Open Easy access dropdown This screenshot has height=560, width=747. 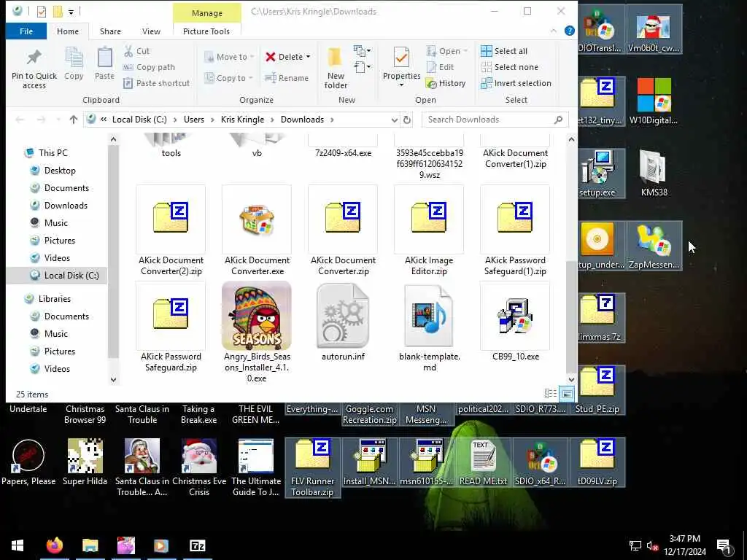tap(362, 67)
